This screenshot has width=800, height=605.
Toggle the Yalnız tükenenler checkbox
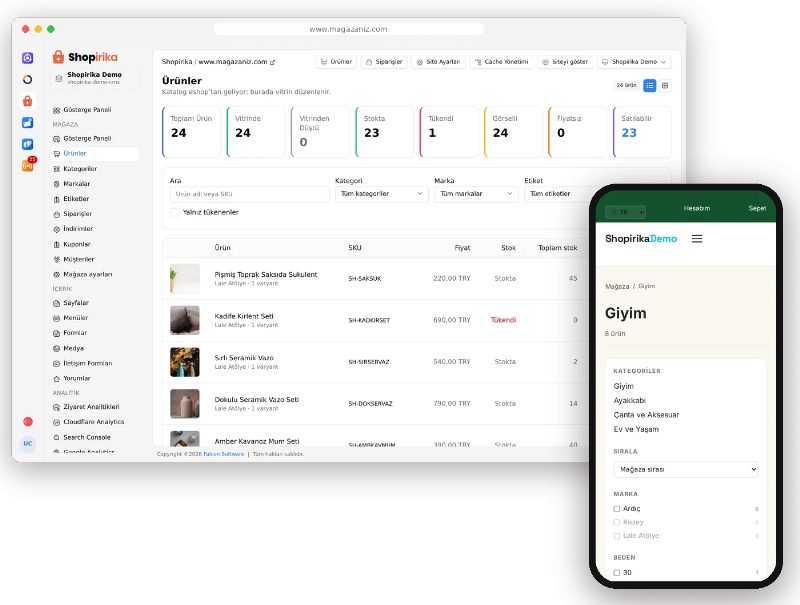pos(174,212)
